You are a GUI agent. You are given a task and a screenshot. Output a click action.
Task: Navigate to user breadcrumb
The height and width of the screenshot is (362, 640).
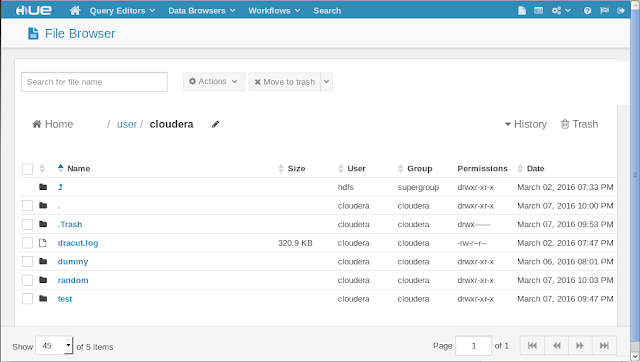[127, 124]
